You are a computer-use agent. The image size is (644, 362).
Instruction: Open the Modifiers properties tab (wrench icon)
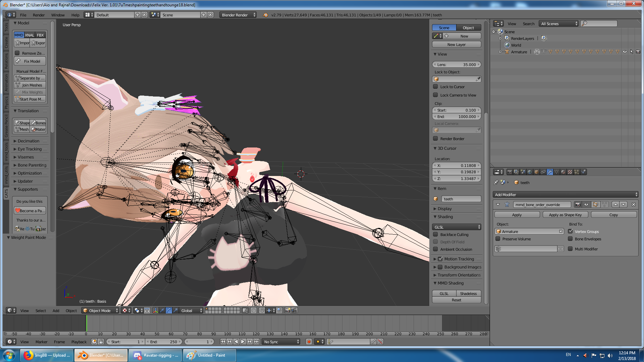[x=550, y=172]
